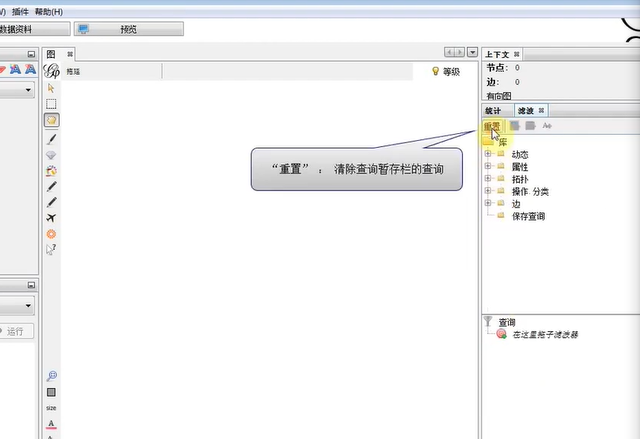Close the 滤波 tab
640x439 pixels.
[x=541, y=110]
